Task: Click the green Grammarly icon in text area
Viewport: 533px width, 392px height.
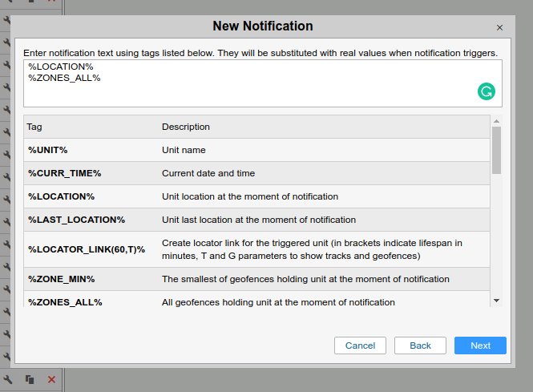Action: tap(486, 91)
